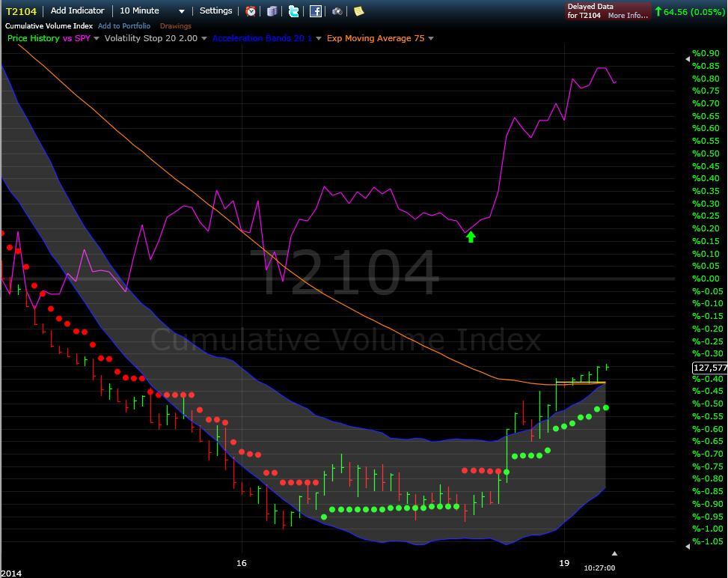Click the Add to Portfolio link
The image size is (728, 578).
click(124, 26)
